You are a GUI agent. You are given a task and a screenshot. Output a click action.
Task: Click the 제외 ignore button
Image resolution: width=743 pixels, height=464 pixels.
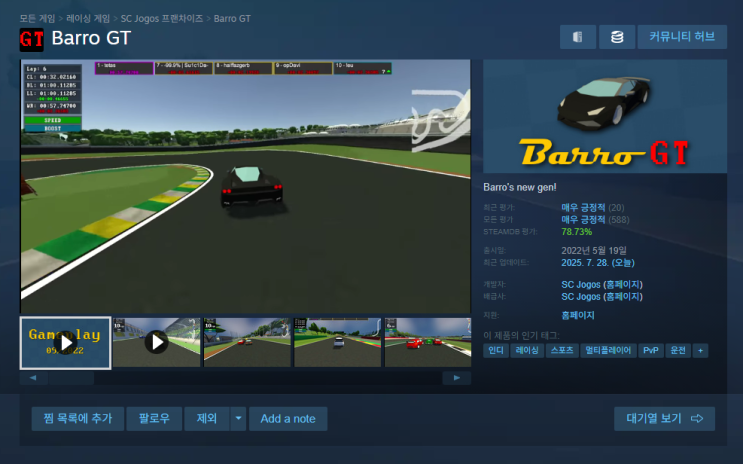point(207,419)
